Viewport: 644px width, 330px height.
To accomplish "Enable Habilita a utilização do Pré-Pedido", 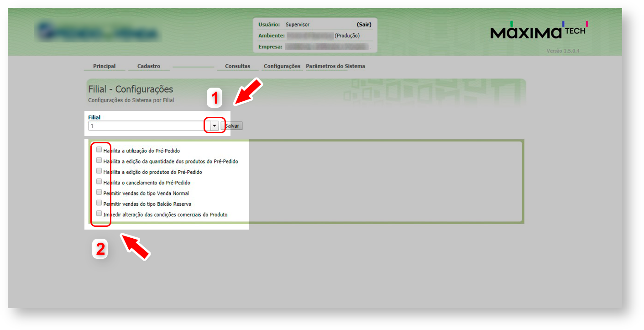I will click(x=99, y=149).
